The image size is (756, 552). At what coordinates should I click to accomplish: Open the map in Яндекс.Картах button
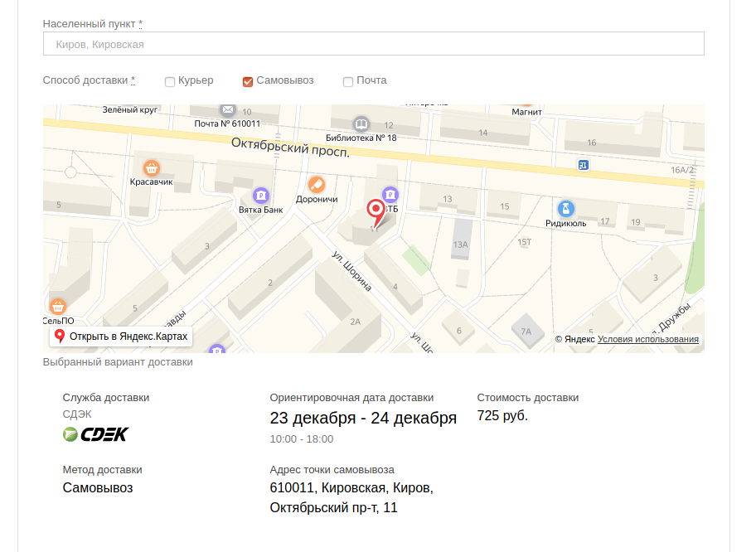[x=121, y=337]
